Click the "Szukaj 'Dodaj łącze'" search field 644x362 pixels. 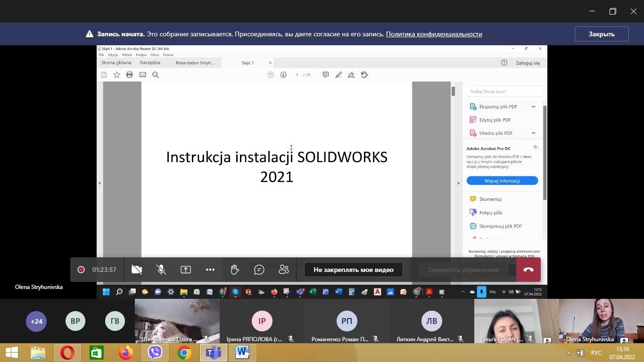pos(504,91)
